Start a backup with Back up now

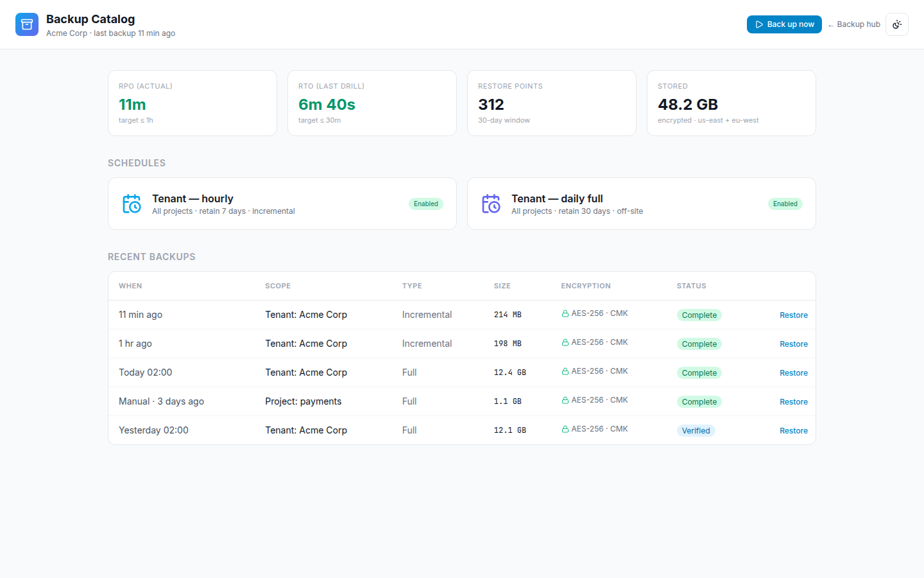tap(784, 24)
